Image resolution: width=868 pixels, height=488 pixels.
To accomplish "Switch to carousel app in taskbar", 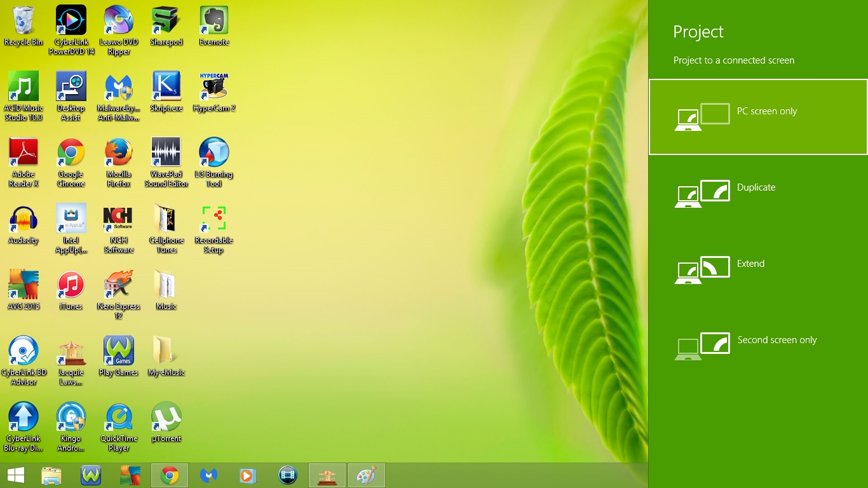I will coord(327,475).
